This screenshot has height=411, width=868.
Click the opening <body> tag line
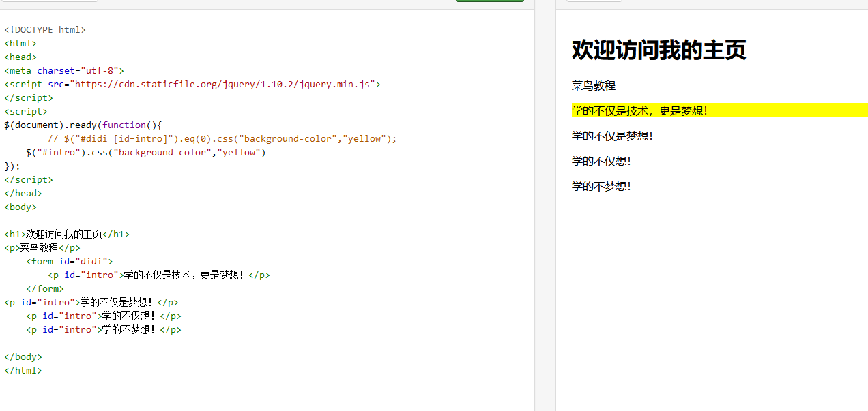pyautogui.click(x=20, y=207)
